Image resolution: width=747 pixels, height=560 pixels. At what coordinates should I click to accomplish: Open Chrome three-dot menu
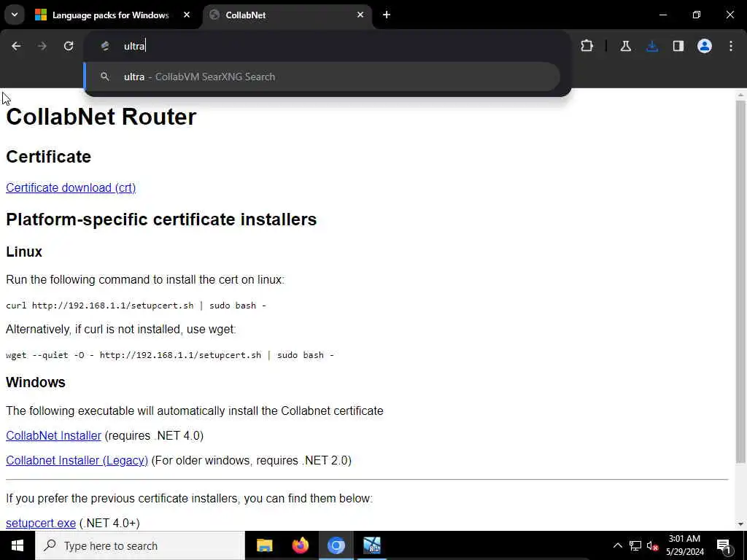click(x=731, y=46)
